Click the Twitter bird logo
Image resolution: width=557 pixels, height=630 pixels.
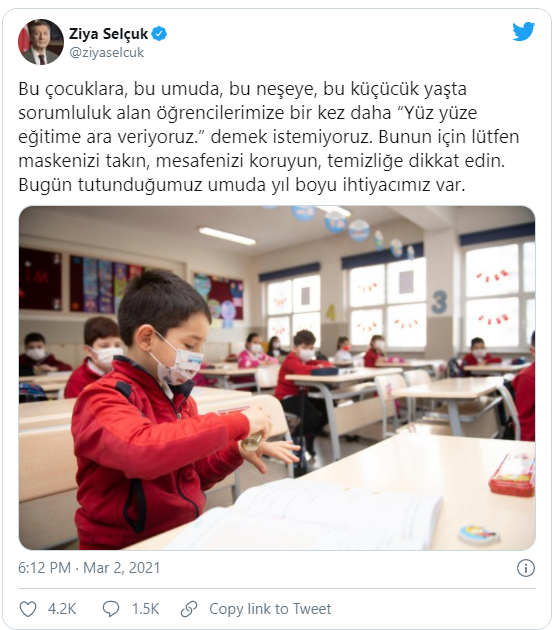click(x=523, y=32)
